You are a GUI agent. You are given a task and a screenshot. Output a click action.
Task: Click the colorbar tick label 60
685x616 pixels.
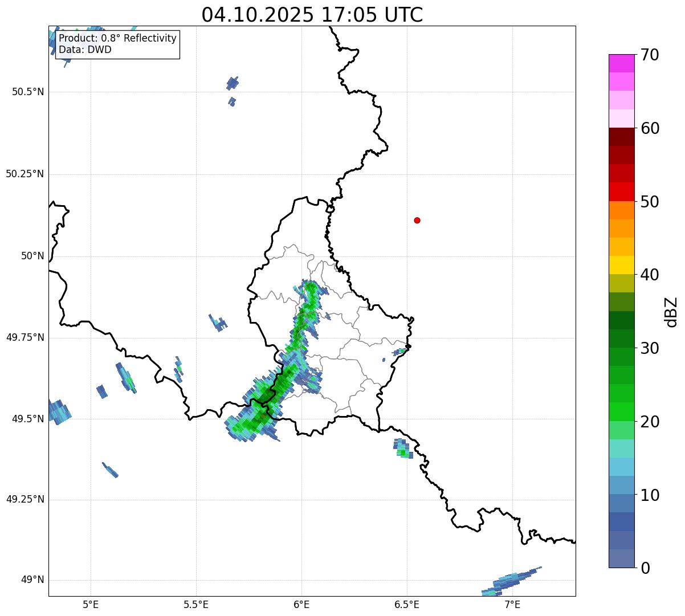click(x=650, y=128)
